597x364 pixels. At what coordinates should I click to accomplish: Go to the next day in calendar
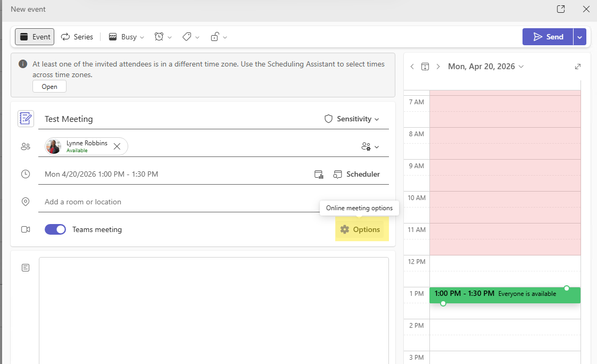pyautogui.click(x=438, y=67)
